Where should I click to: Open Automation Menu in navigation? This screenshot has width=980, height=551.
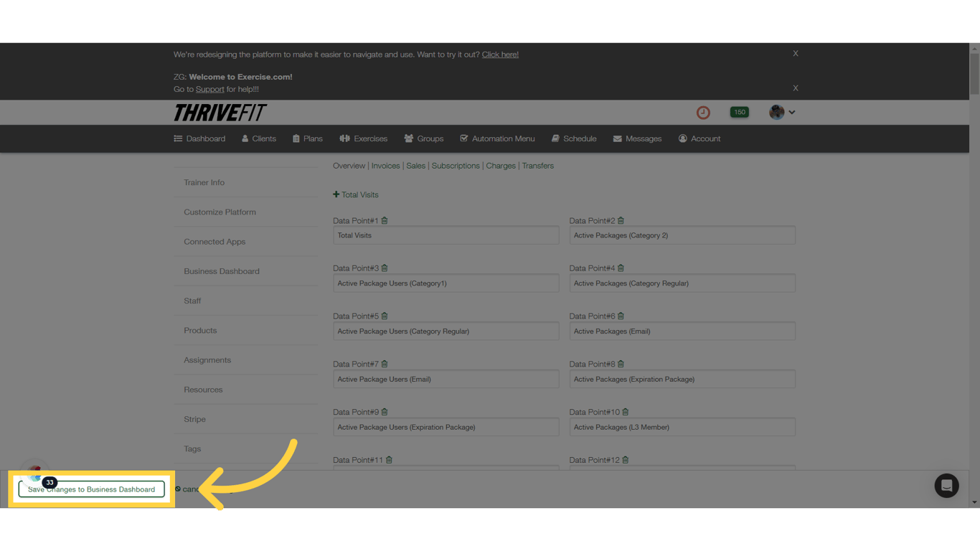[x=497, y=138]
